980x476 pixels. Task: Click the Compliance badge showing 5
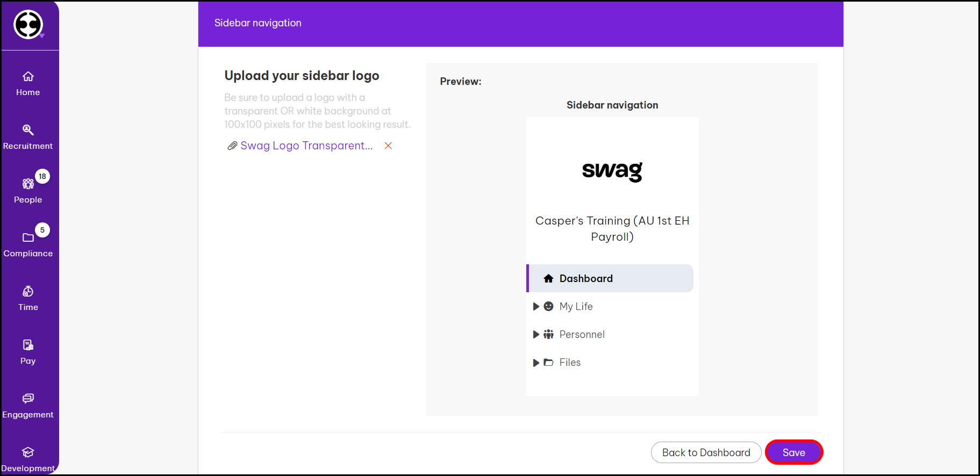42,230
